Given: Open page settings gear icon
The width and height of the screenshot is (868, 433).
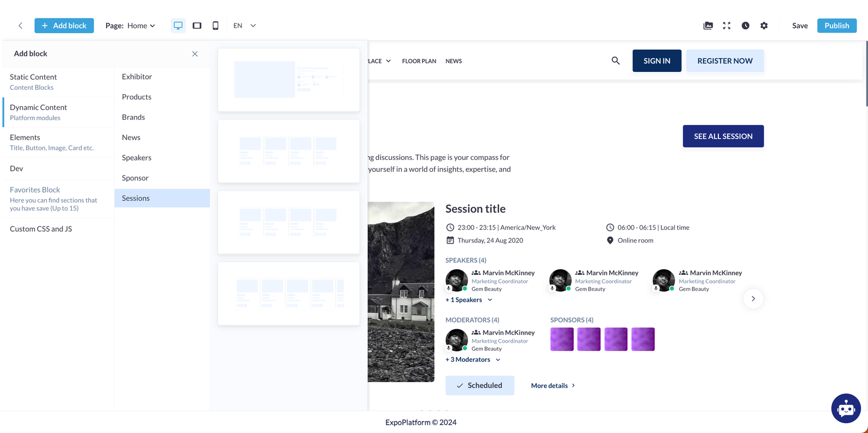Looking at the screenshot, I should click(x=764, y=26).
